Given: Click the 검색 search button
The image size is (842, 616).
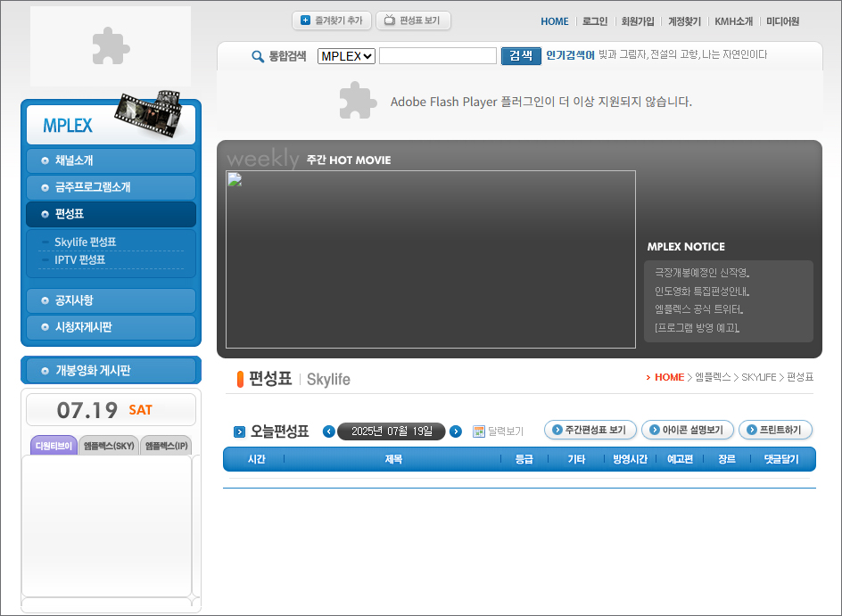Looking at the screenshot, I should pos(521,55).
